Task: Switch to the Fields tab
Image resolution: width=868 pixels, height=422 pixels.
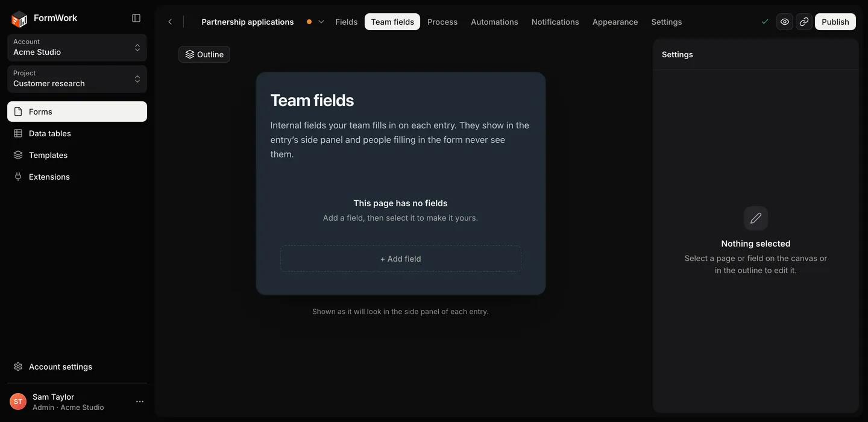Action: coord(347,22)
